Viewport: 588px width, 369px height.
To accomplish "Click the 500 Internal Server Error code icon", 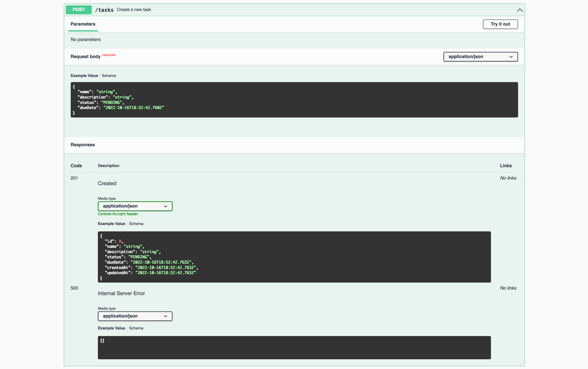I will point(74,288).
